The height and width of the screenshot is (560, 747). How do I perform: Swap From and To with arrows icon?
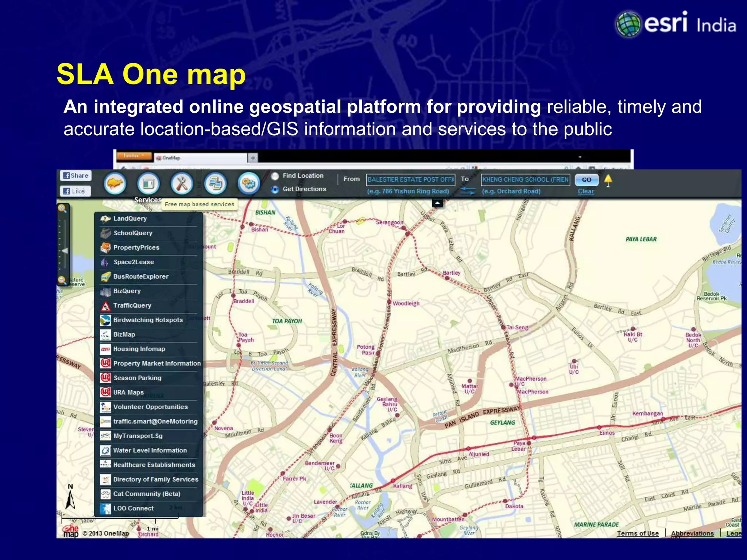coord(467,191)
